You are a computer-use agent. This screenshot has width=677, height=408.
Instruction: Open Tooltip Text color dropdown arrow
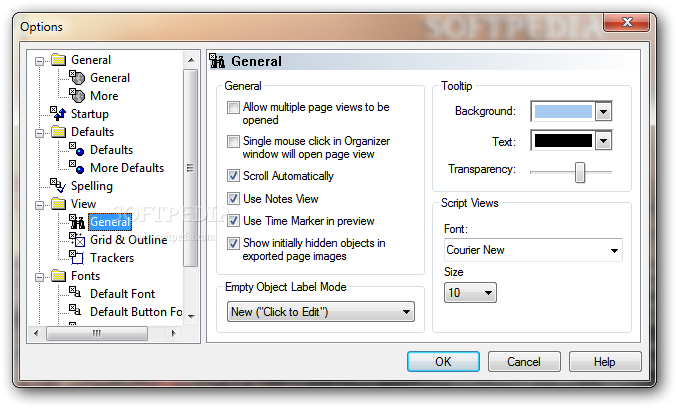pos(604,141)
